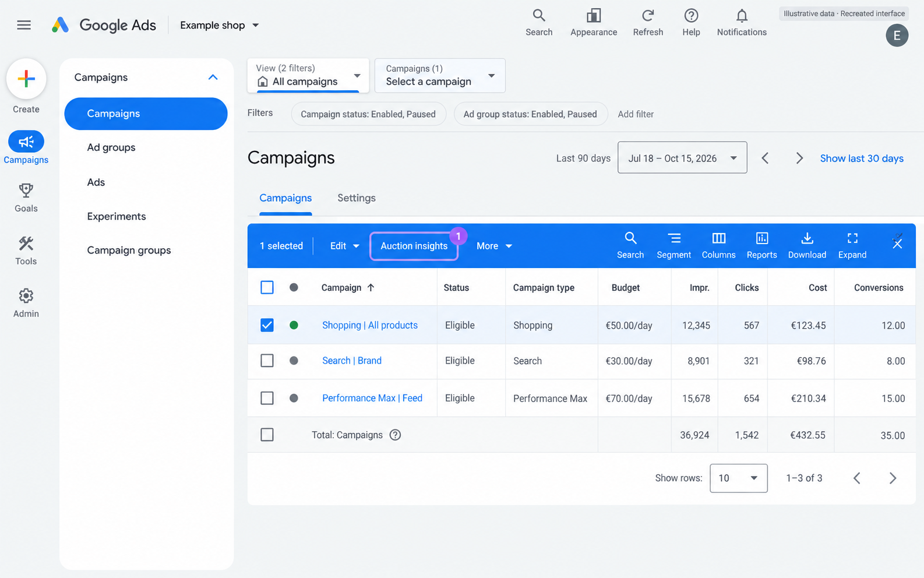Open Select a campaign dropdown

(440, 75)
